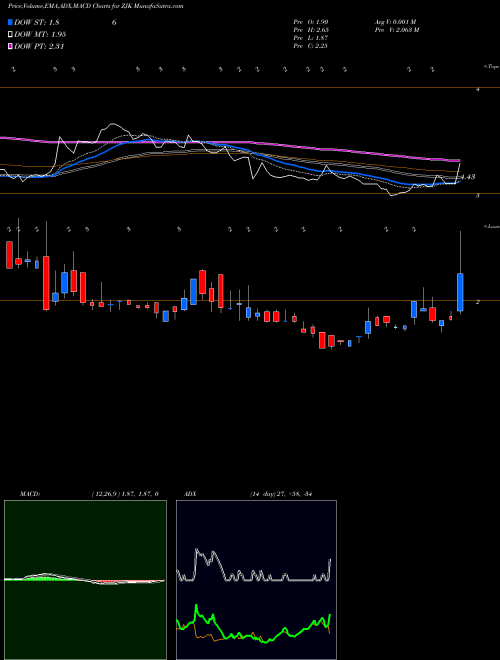Click the magenta DOW PT legend swatch
This screenshot has height=660, width=500.
coord(11,46)
